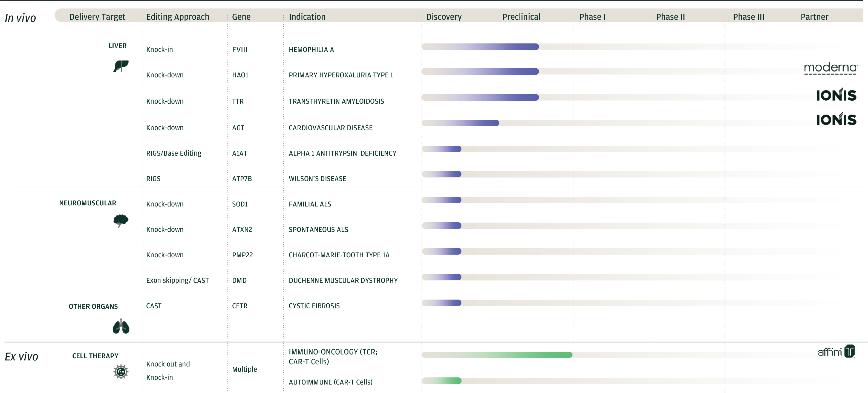868x393 pixels.
Task: Click the Moderna partner logo
Action: pyautogui.click(x=830, y=68)
